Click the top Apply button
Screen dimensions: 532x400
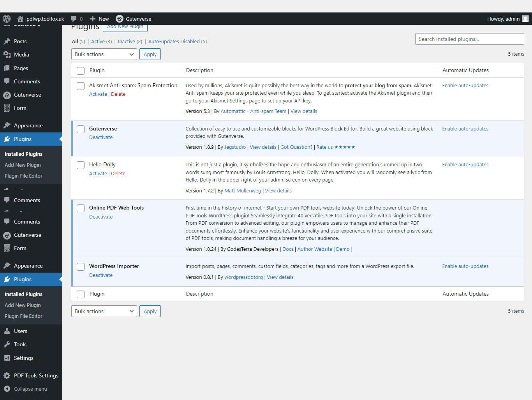(x=150, y=55)
